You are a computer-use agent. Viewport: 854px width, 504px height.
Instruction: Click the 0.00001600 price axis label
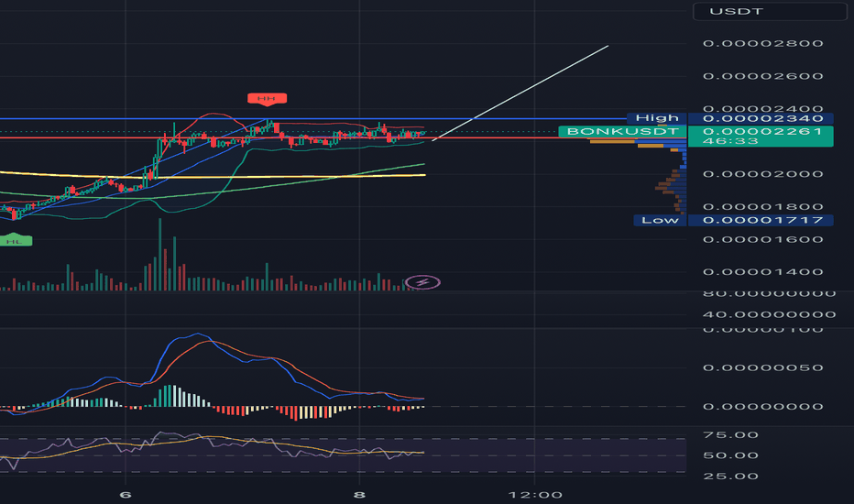click(x=762, y=240)
